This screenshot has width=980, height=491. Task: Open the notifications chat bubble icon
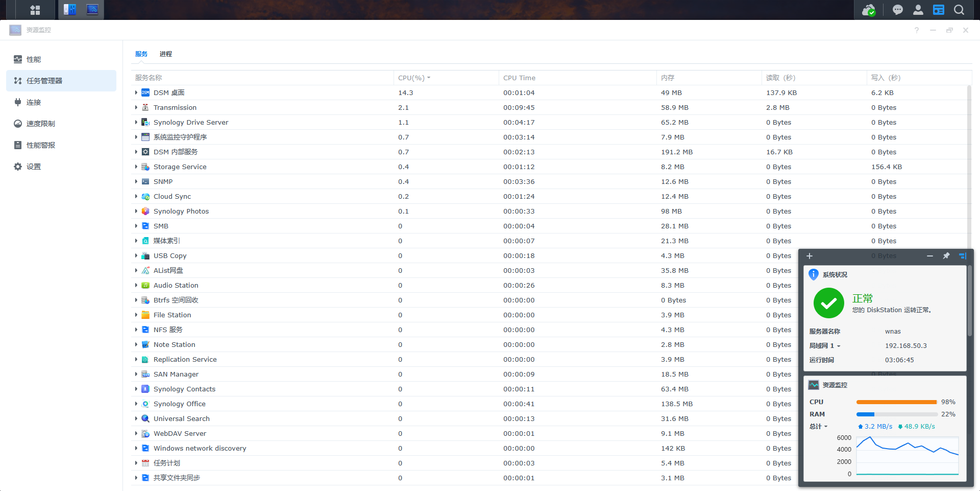[897, 10]
